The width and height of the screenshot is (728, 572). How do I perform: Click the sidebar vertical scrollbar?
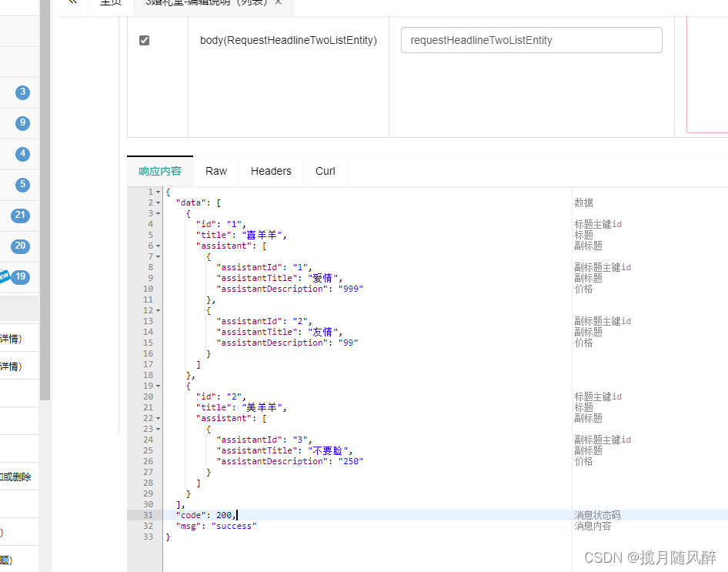pyautogui.click(x=45, y=199)
